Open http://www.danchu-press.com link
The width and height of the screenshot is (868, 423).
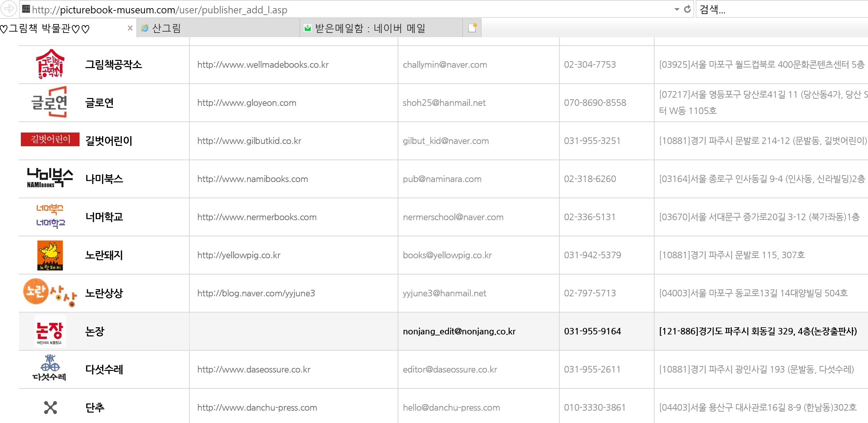point(257,407)
